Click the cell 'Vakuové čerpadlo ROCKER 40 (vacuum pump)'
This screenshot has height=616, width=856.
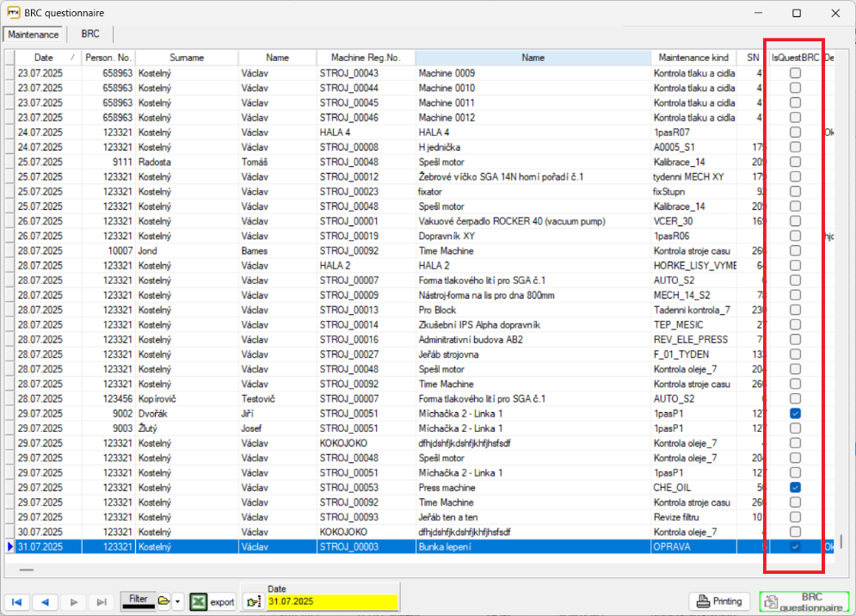point(533,221)
